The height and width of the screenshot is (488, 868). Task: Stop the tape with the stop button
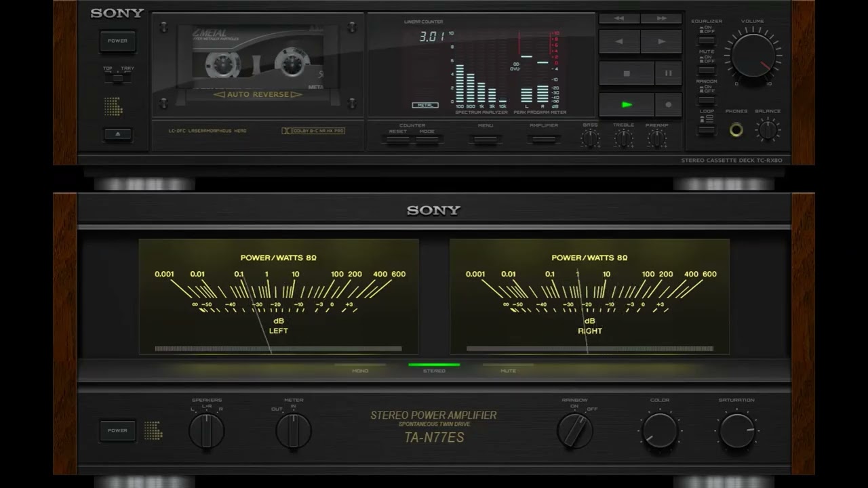[627, 73]
